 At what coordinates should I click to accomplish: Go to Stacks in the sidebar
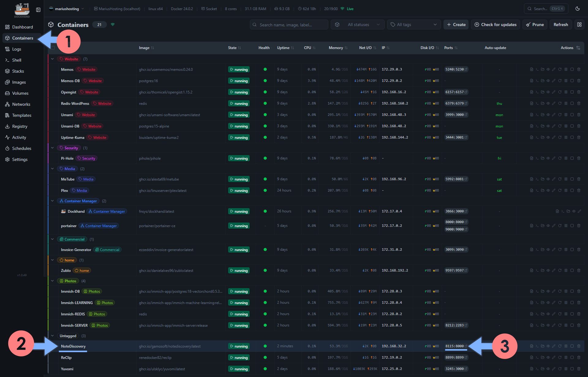tap(22, 71)
